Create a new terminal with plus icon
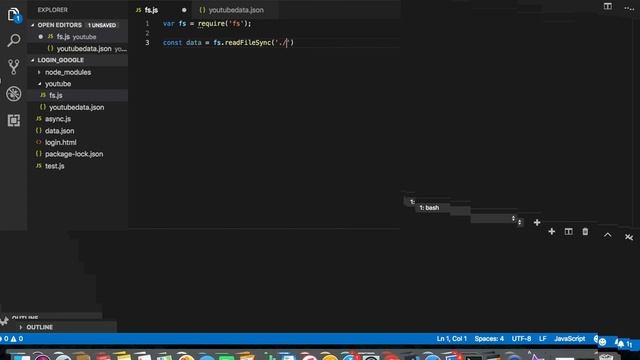This screenshot has height=360, width=640. [551, 231]
